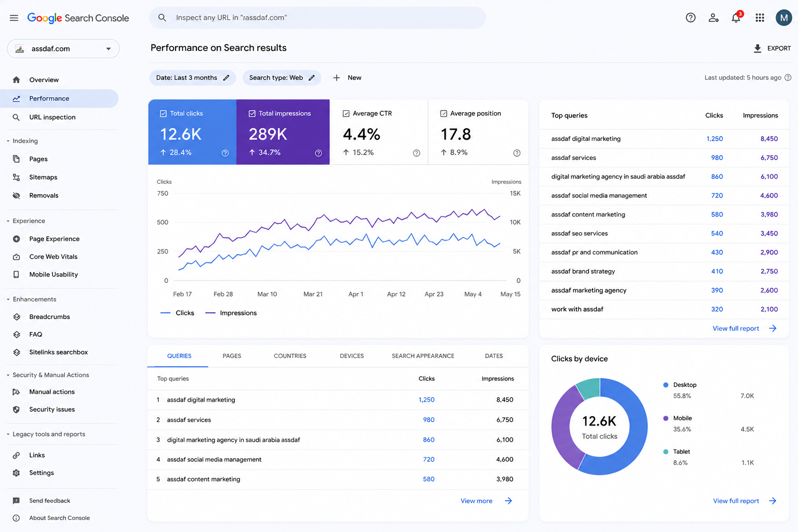
Task: Click View full report under Top queries
Action: tap(744, 328)
